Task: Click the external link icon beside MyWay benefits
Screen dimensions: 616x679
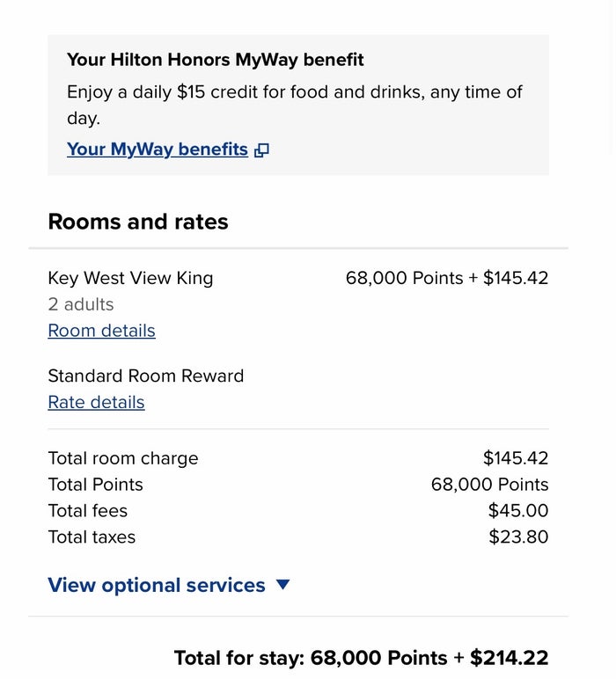Action: [261, 150]
